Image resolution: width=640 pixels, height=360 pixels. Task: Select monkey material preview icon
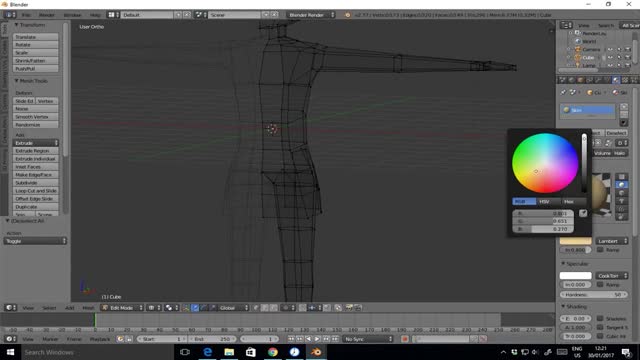622,201
